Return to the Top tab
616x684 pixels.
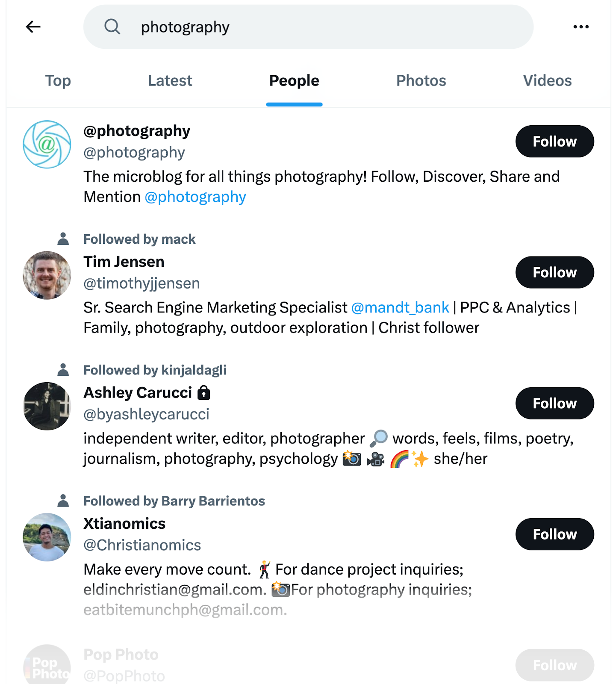point(58,80)
